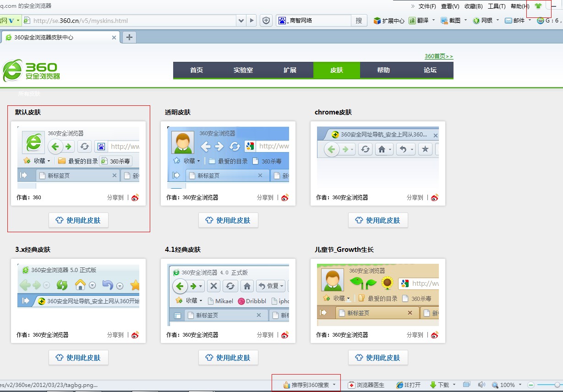Apply 4.1经典皮肤 with 使用此皮肤 button
The width and height of the screenshot is (563, 392).
click(x=228, y=358)
